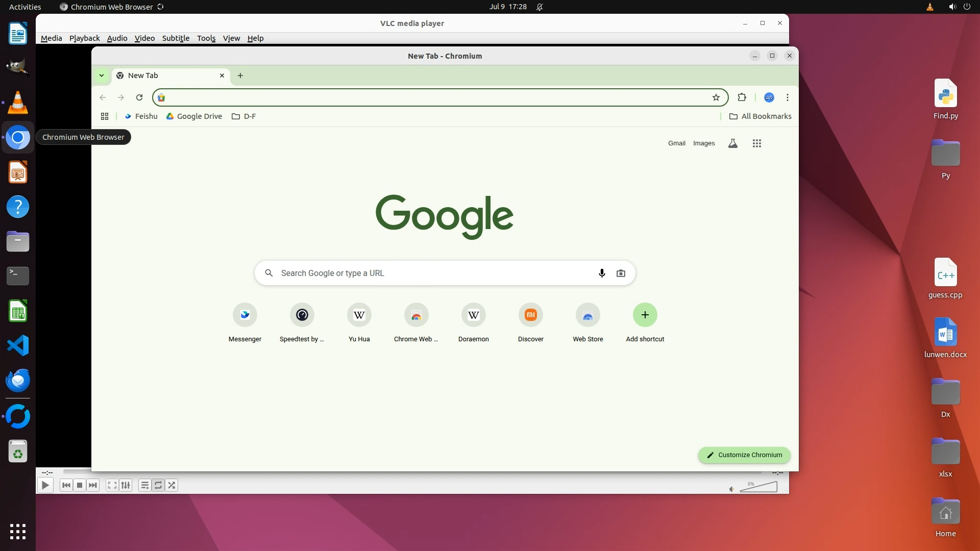Toggle VLC random shuffle mode
Screen dimensions: 980x551
(x=172, y=485)
